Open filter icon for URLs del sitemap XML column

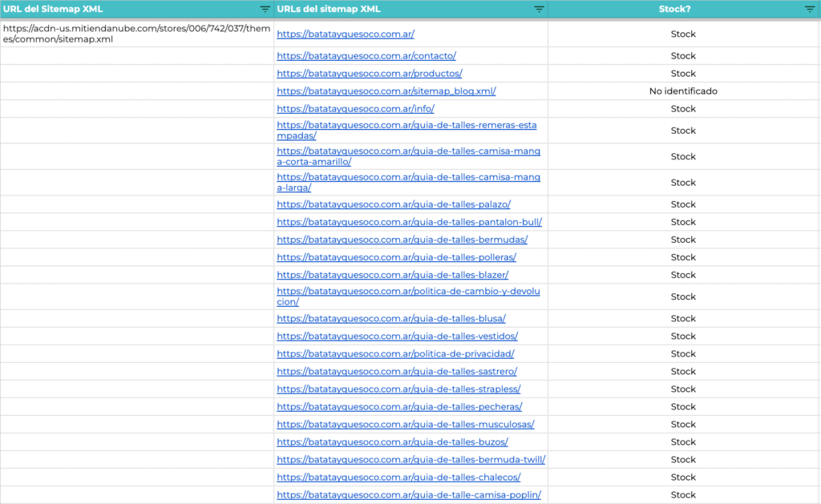click(539, 9)
